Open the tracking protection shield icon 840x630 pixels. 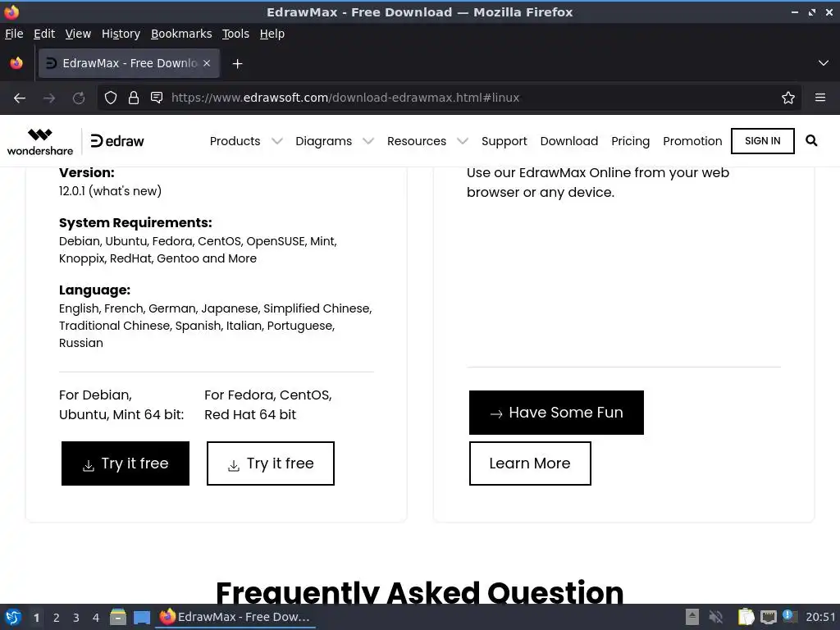point(111,98)
